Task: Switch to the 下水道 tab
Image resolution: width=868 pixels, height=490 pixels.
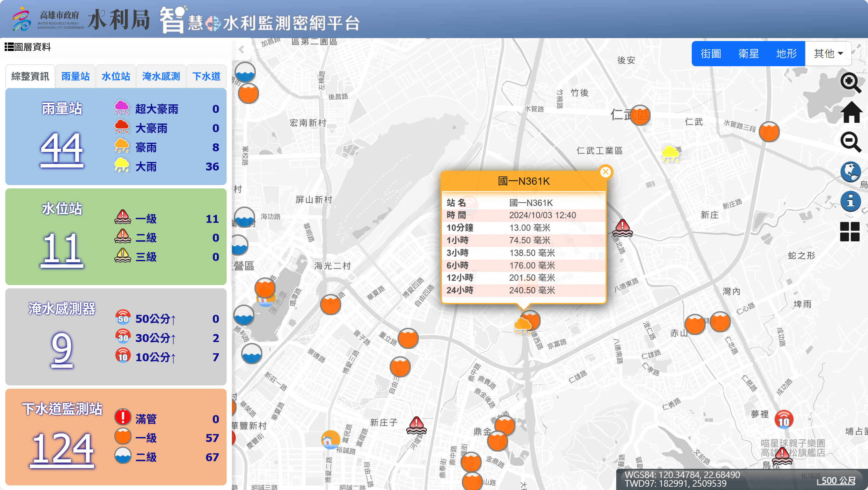Action: pos(206,76)
